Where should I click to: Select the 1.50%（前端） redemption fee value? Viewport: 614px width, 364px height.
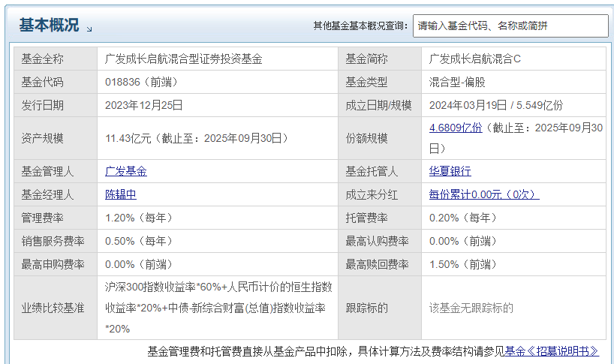463,265
